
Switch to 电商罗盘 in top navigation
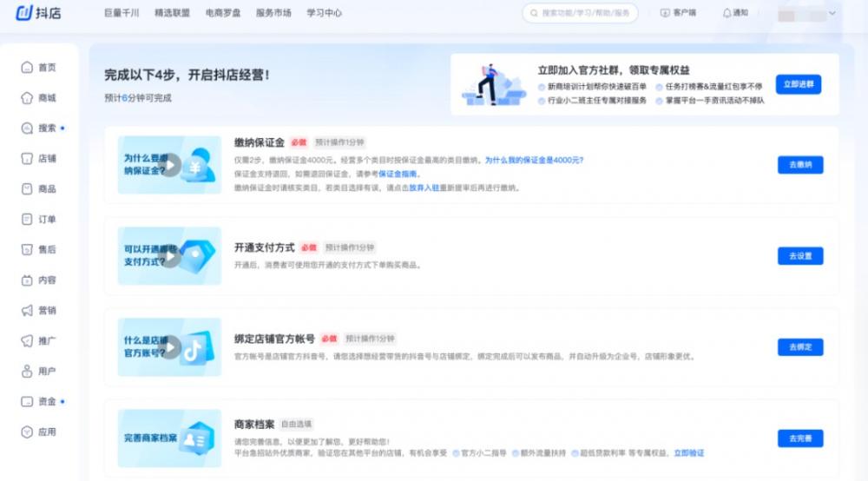coord(223,13)
